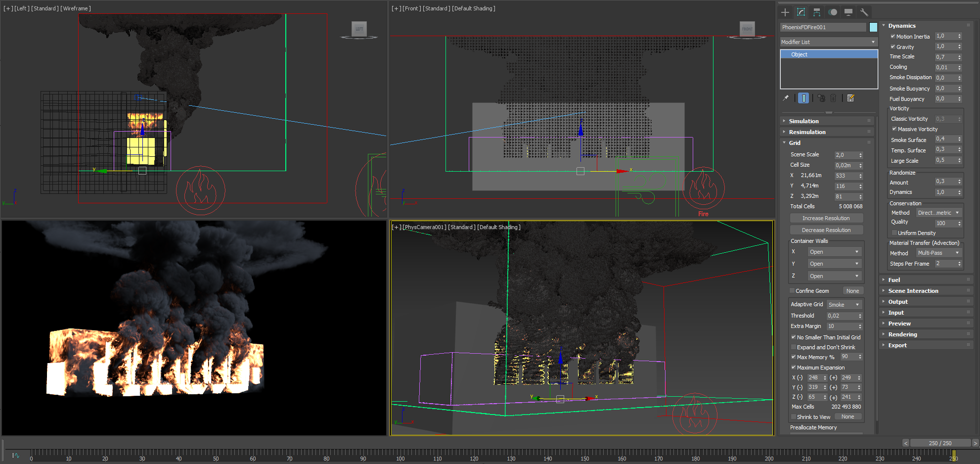Open the Utilities wrench panel tab

864,12
